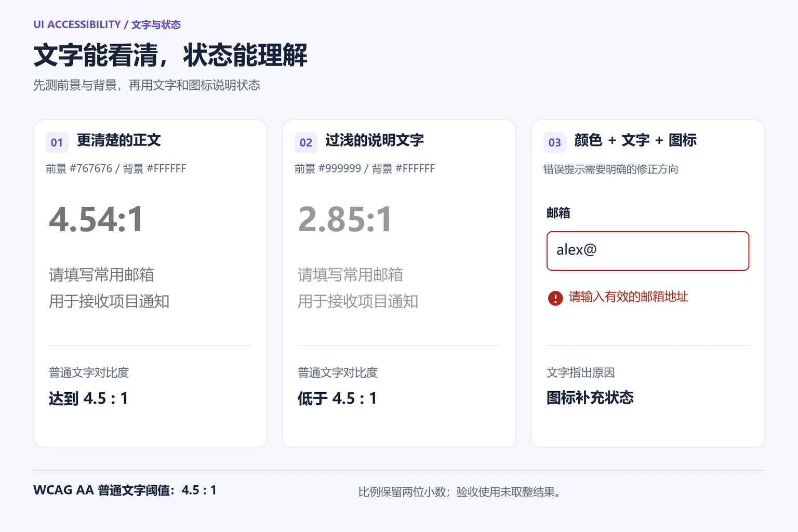Select the result text 低于 4.5 : 1

[337, 398]
